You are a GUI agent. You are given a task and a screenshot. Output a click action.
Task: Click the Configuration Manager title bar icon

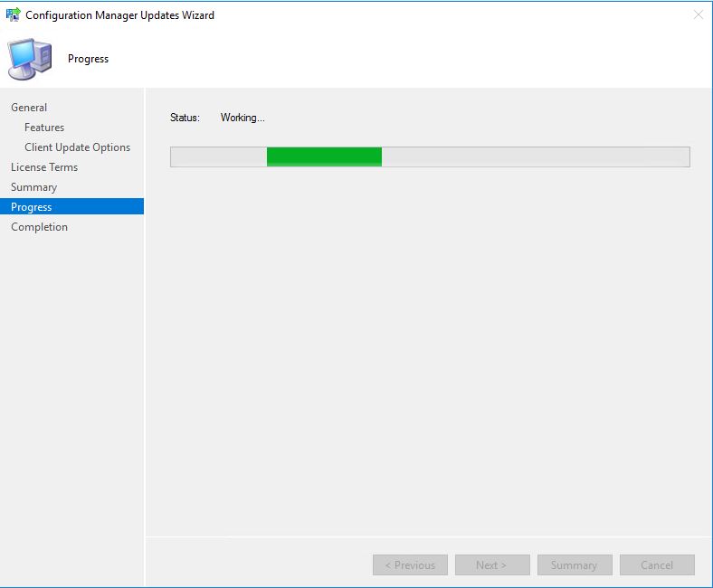(13, 14)
